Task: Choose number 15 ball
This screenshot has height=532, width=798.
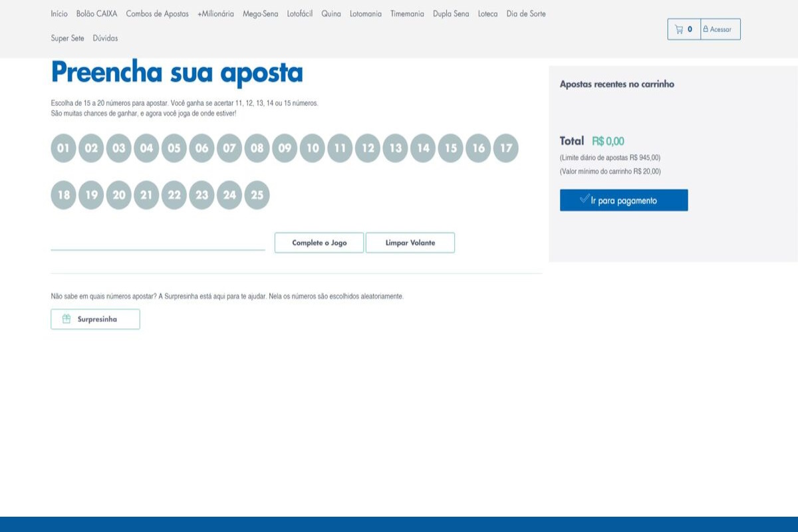Action: click(451, 148)
